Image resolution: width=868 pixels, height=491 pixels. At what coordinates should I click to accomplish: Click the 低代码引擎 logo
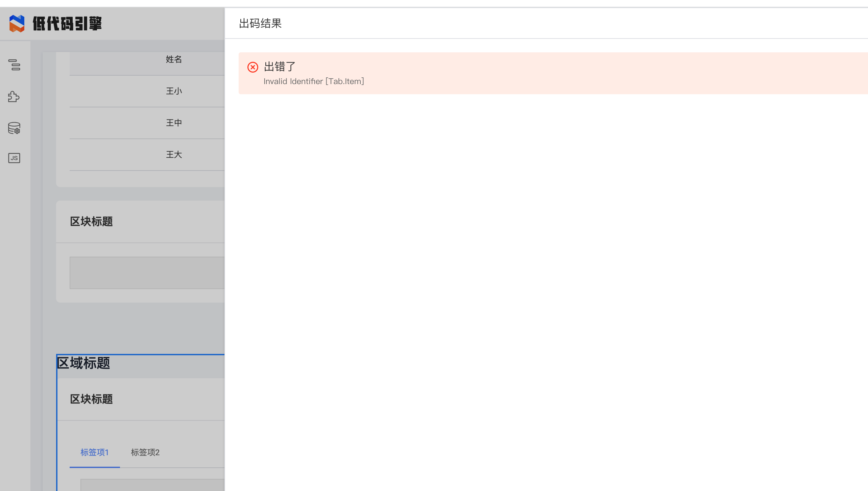click(56, 24)
